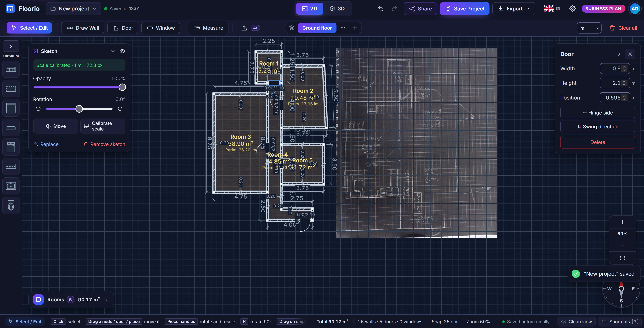Click the door Width input field

tap(615, 69)
